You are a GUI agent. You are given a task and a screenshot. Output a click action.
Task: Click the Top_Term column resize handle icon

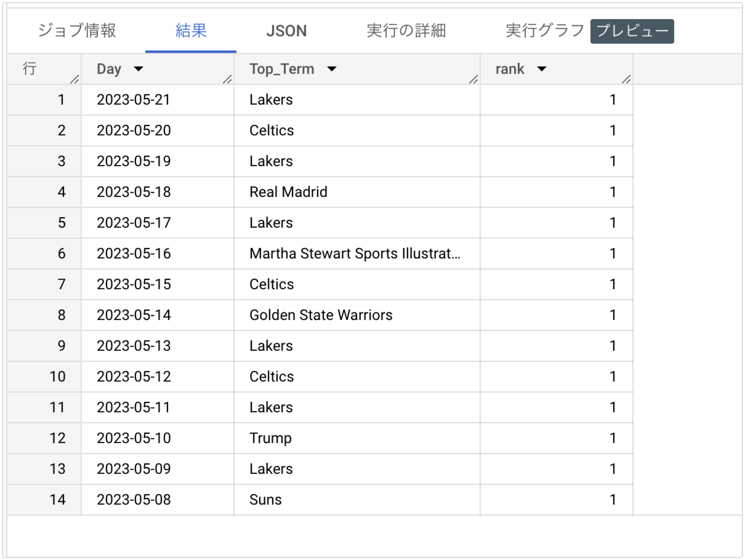[x=473, y=79]
